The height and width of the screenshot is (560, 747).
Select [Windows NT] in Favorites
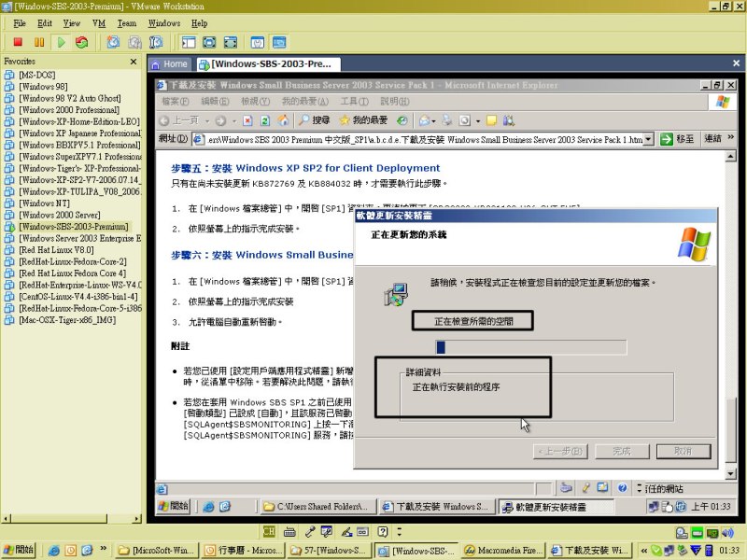pos(44,203)
